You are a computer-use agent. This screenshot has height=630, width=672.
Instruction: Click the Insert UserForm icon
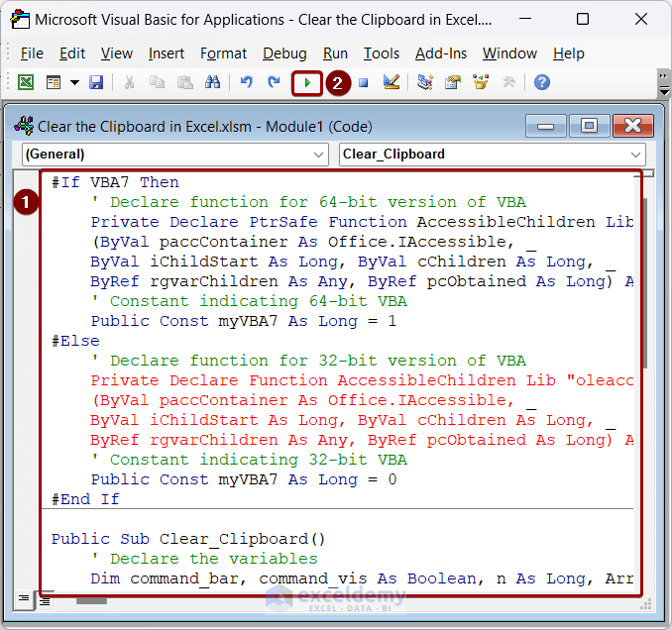(x=54, y=82)
